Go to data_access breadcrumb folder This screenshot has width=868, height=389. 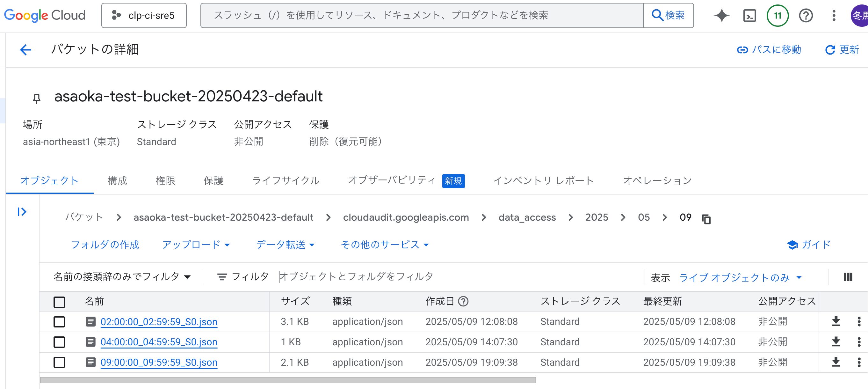click(x=527, y=217)
